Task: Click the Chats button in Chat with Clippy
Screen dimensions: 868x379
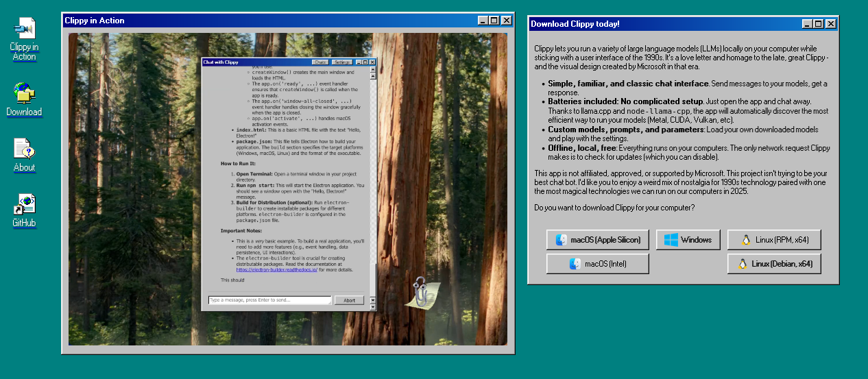Action: click(320, 62)
